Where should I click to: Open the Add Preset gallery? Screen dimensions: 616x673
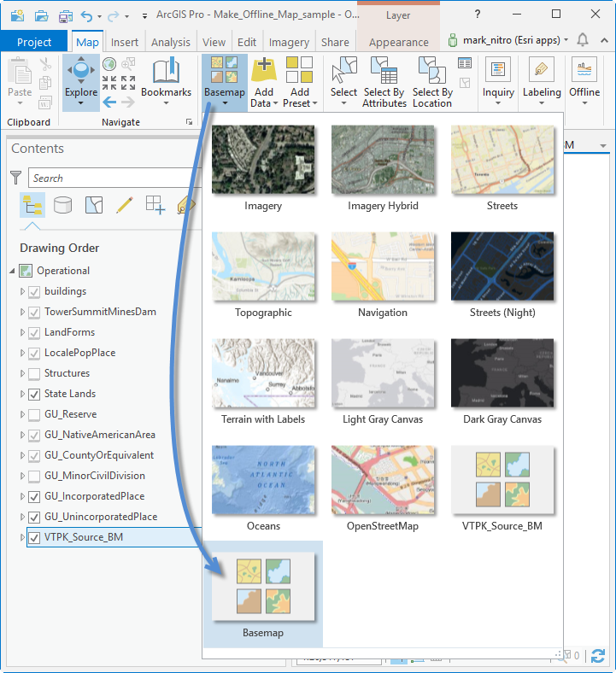tap(300, 82)
